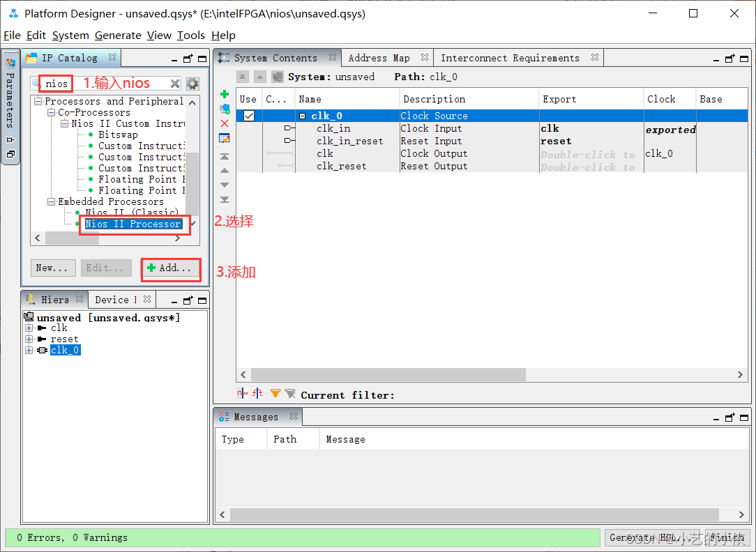Image resolution: width=756 pixels, height=552 pixels.
Task: Close the Address Map tab
Action: [x=424, y=57]
